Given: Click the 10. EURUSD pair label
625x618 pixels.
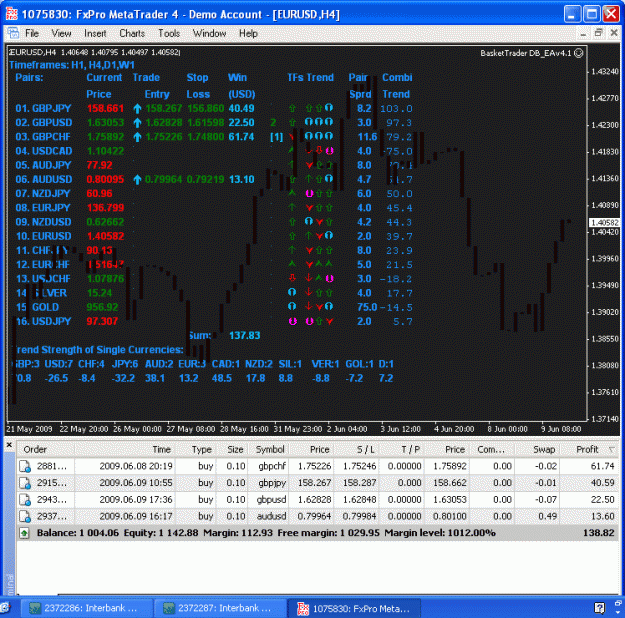Looking at the screenshot, I should (x=43, y=236).
